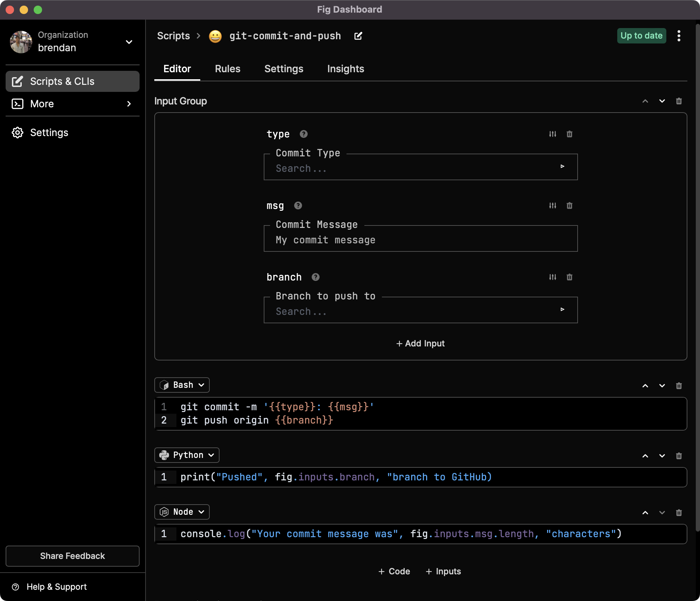Change the Python language selector
This screenshot has height=601, width=700.
click(187, 455)
